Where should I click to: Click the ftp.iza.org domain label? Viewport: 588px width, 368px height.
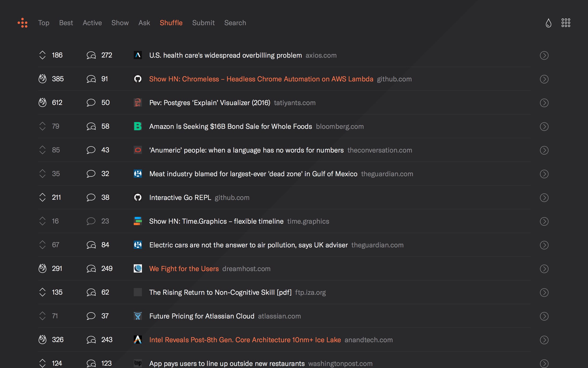tap(310, 293)
